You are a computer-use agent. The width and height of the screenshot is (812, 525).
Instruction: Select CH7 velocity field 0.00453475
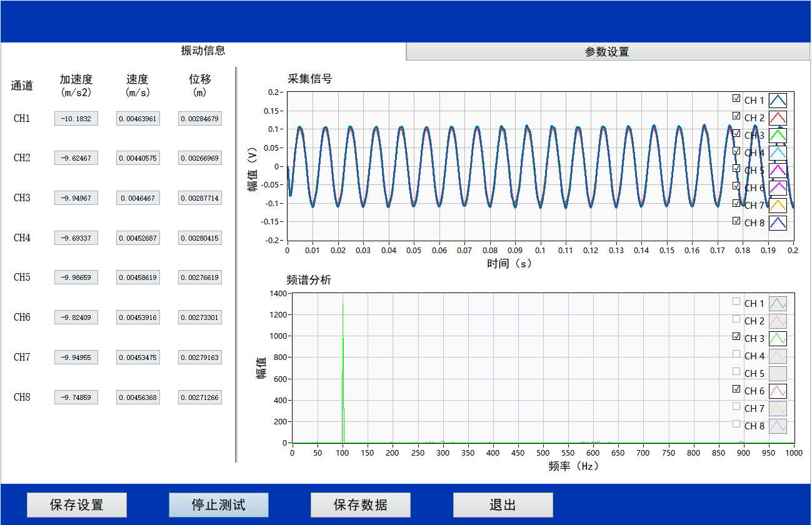click(x=138, y=357)
